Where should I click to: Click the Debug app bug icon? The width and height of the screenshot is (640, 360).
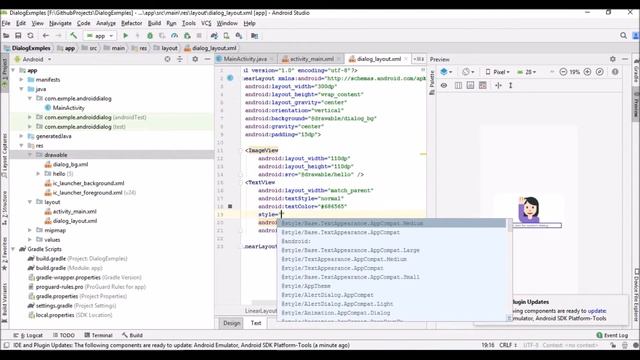(x=150, y=36)
